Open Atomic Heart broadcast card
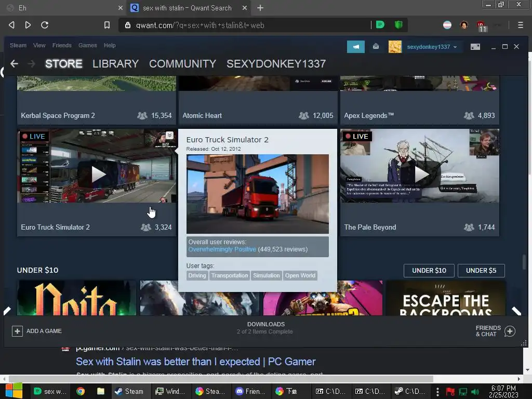This screenshot has height=399, width=532. tap(258, 100)
